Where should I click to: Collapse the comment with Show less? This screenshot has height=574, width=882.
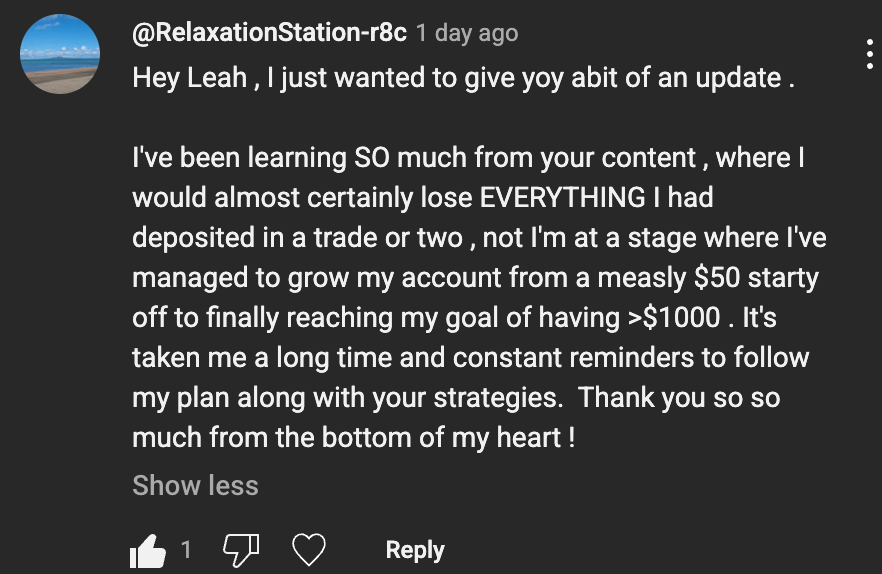click(x=195, y=486)
